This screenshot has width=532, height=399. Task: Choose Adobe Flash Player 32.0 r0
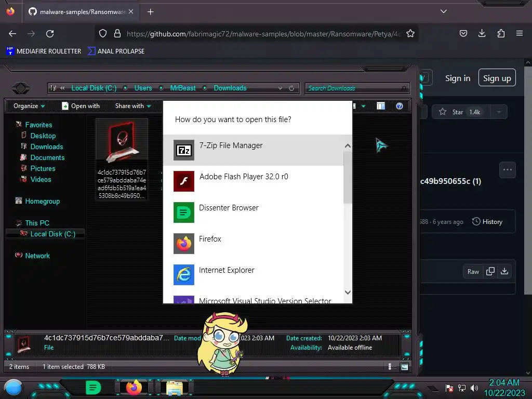pyautogui.click(x=253, y=181)
